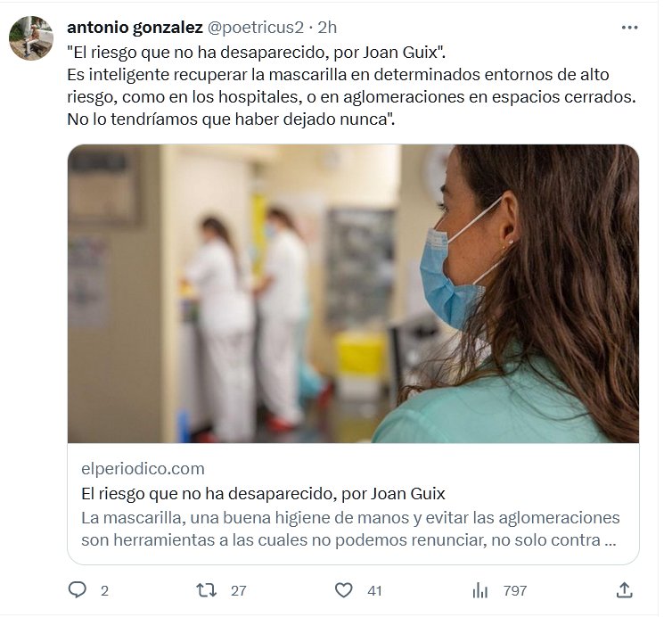Share the tweet with the upload arrow icon
The width and height of the screenshot is (672, 617).
click(x=625, y=590)
